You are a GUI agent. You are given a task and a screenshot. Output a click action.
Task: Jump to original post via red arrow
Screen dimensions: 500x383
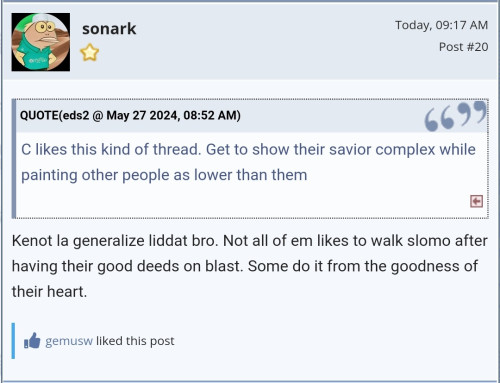[x=476, y=201]
